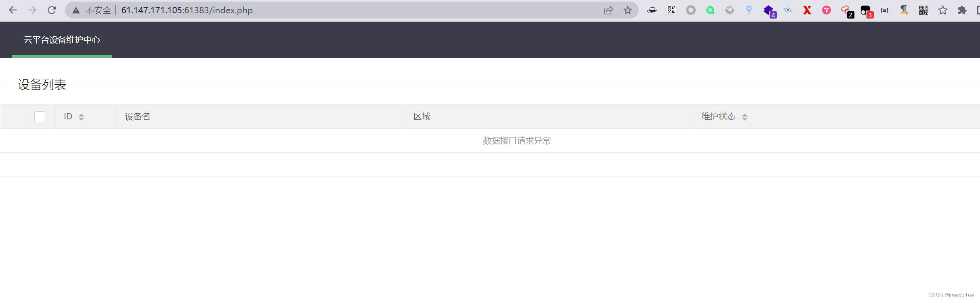Open the green magnifier extension
Screen dimensions: 980x302
pos(710,10)
